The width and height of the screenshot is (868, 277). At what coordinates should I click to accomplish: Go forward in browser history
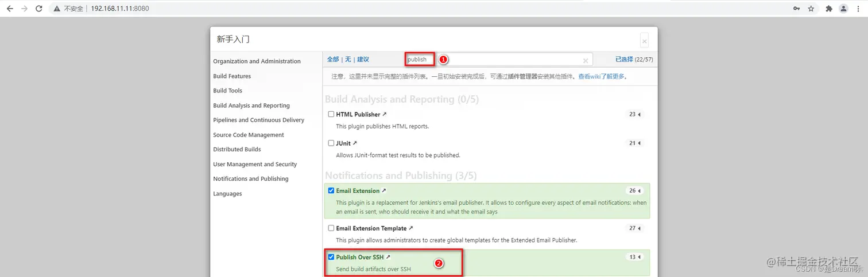[x=24, y=9]
